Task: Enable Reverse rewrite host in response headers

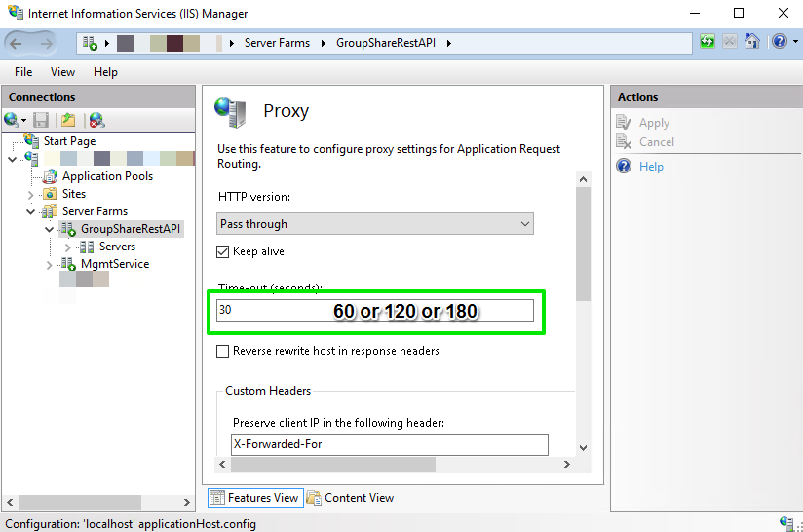Action: tap(223, 351)
